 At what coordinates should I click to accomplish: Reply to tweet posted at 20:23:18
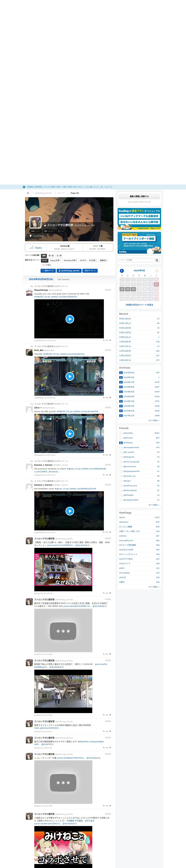tap(104, 593)
